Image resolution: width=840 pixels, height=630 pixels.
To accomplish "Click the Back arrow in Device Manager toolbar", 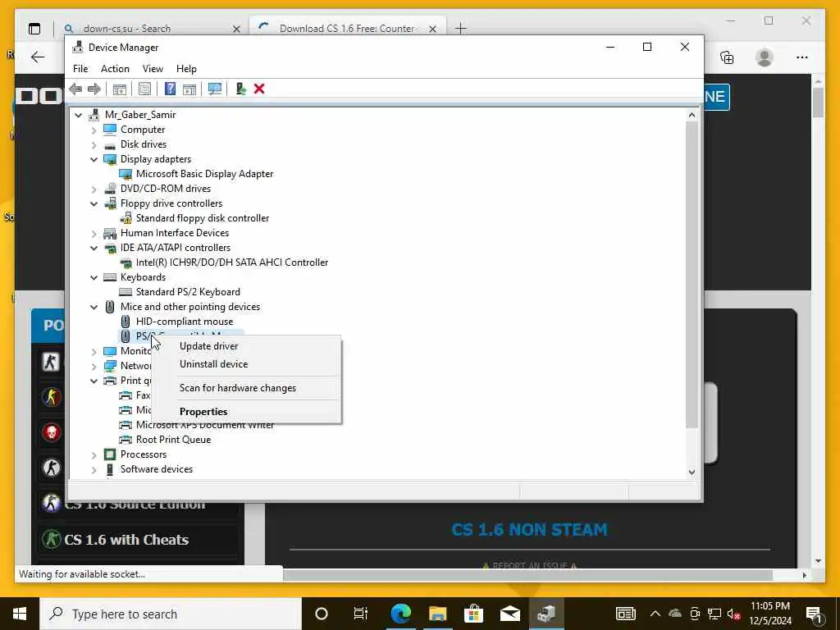I will [x=75, y=89].
